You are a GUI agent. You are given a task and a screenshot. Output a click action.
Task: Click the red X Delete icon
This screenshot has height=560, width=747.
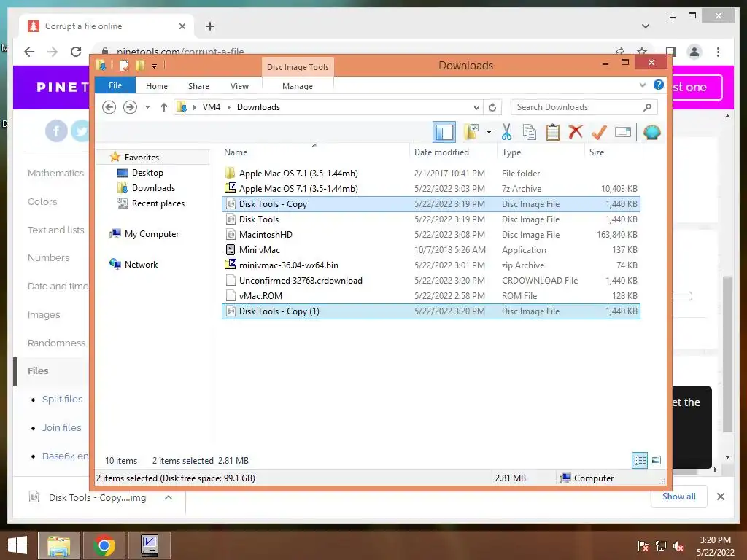click(576, 132)
